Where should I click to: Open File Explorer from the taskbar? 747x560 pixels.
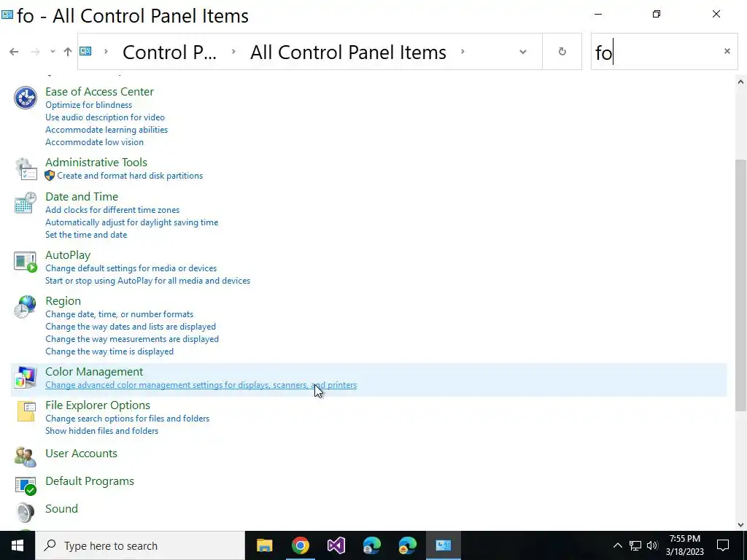click(x=264, y=545)
